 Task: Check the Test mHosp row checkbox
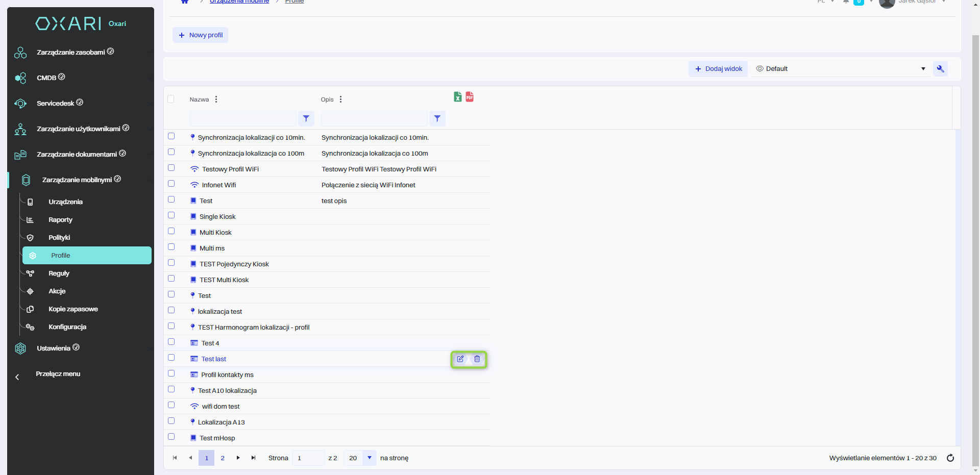point(171,437)
